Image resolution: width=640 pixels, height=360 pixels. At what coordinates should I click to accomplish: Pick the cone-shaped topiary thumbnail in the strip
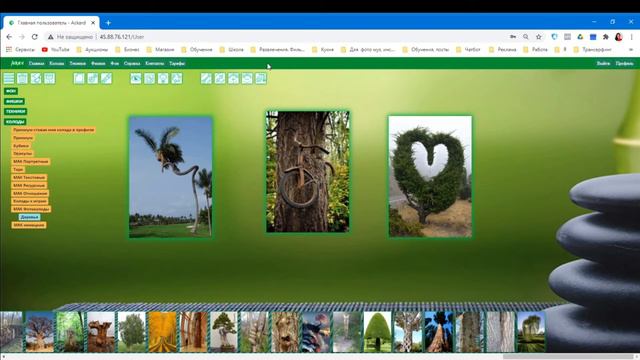377,331
